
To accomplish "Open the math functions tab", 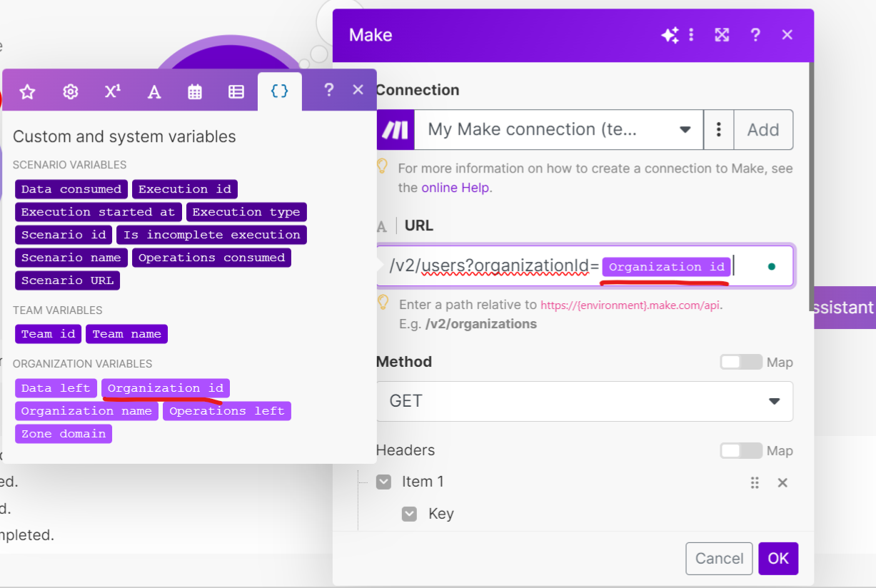I will pyautogui.click(x=112, y=91).
